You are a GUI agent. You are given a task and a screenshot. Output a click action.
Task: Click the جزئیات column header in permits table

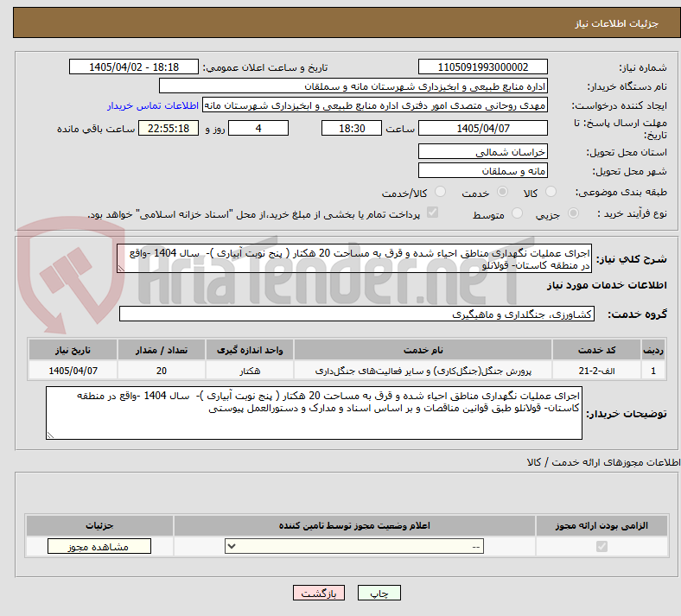pos(99,525)
